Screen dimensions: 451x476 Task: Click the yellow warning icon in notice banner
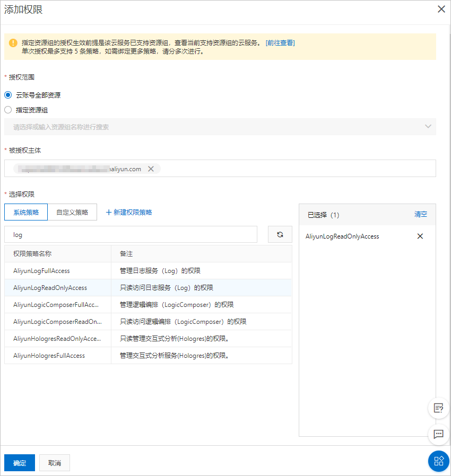[13, 43]
